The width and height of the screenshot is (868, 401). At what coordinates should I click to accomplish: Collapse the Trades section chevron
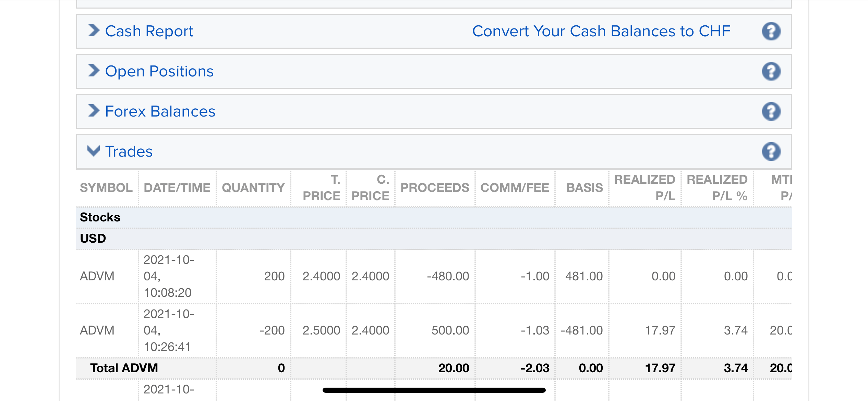pos(93,151)
